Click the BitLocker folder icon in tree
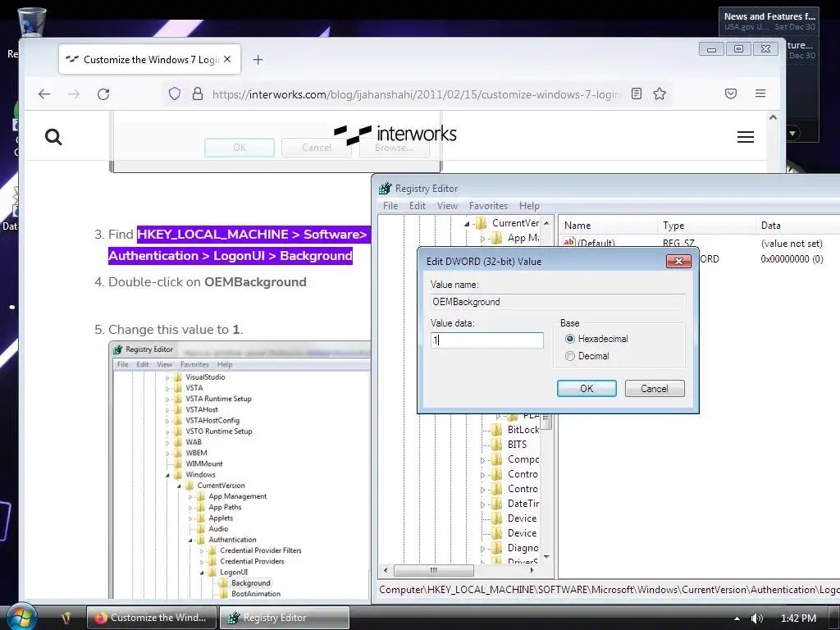Screen dimensions: 840x630 498,430
